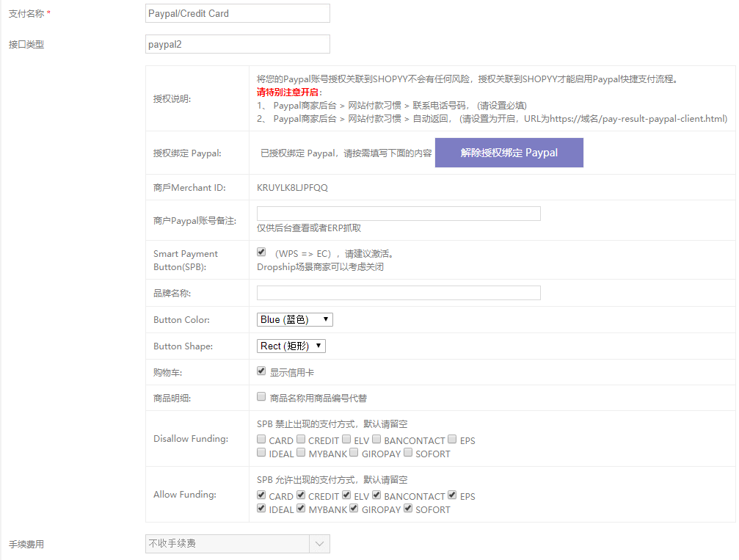Check IDEAL under Disallow Funding
The height and width of the screenshot is (560, 739).
coord(261,453)
